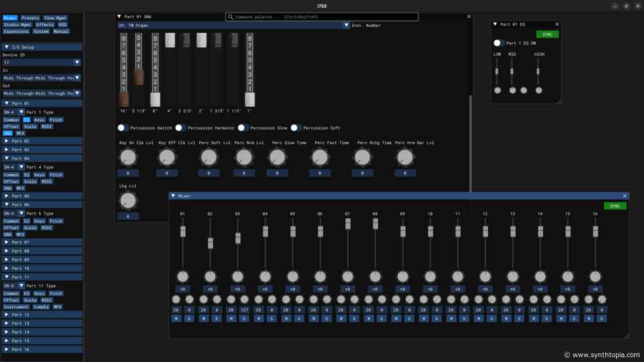
Task: Open CompEq under Part 11
Action: tap(41, 307)
